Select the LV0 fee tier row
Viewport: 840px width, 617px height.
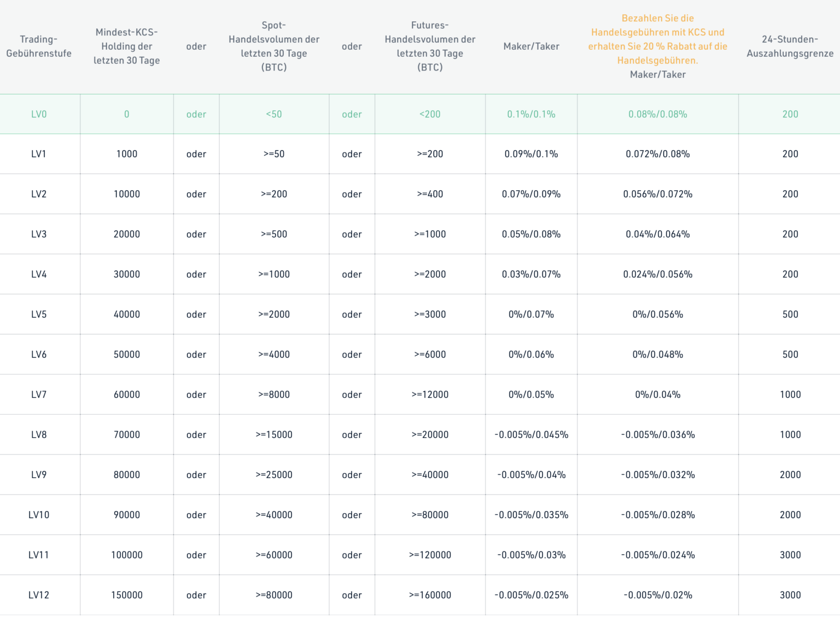40,114
